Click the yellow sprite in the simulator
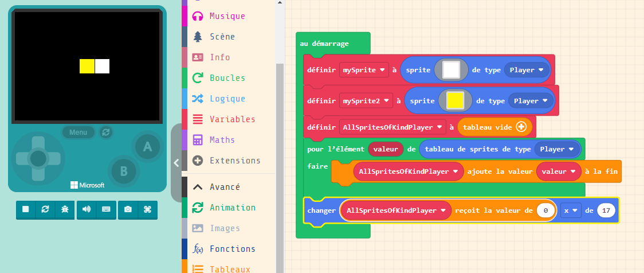 click(87, 66)
